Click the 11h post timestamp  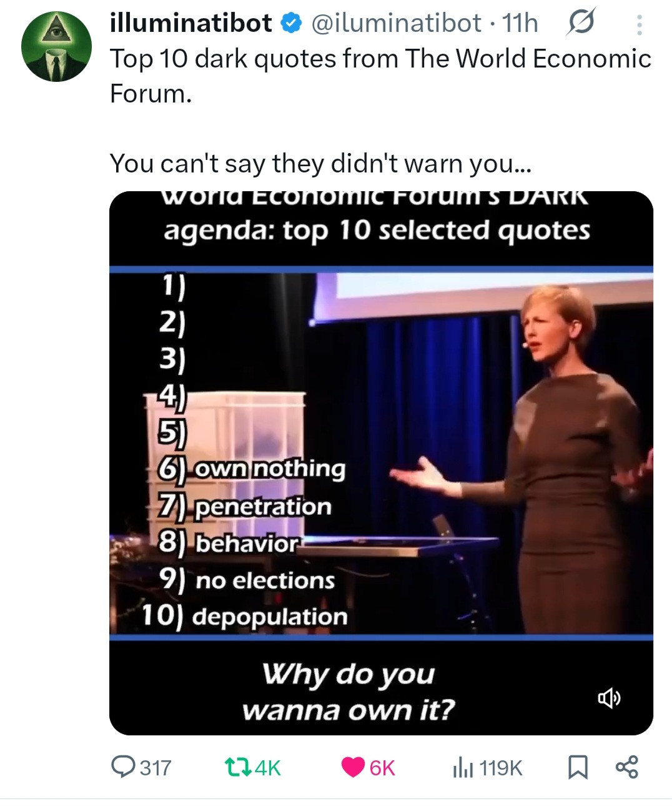pos(520,23)
